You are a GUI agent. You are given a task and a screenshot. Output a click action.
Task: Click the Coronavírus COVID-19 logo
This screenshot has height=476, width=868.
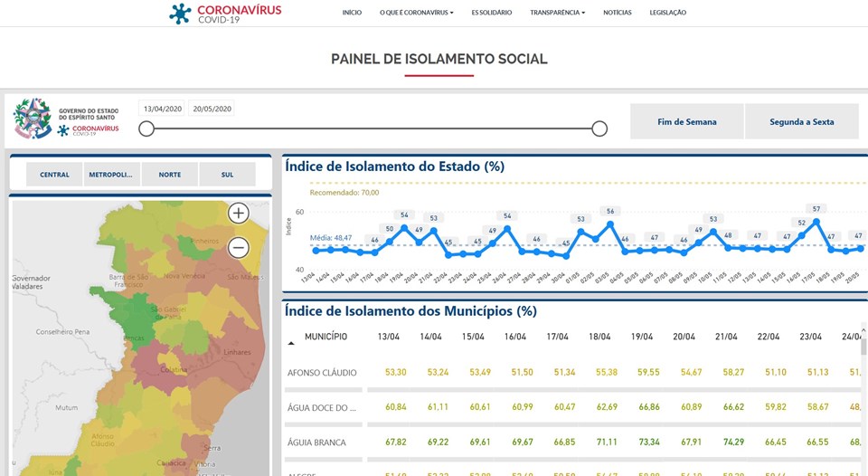click(x=225, y=13)
